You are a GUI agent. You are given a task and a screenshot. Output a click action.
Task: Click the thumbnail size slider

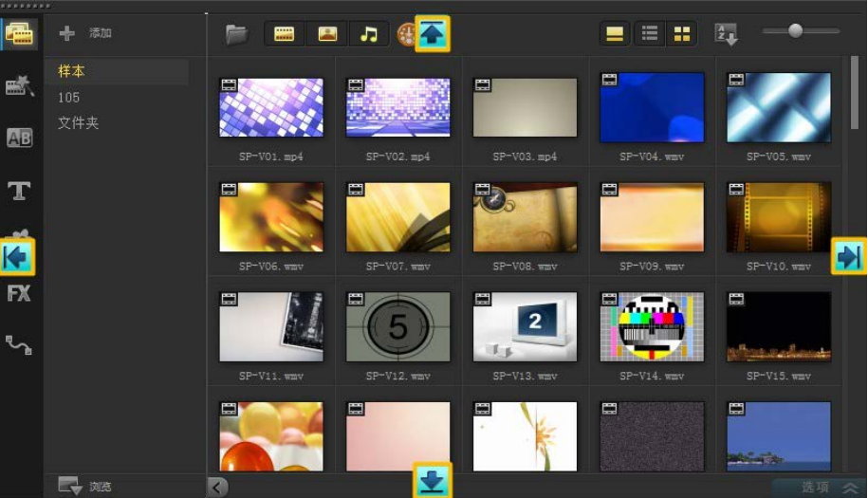[796, 31]
